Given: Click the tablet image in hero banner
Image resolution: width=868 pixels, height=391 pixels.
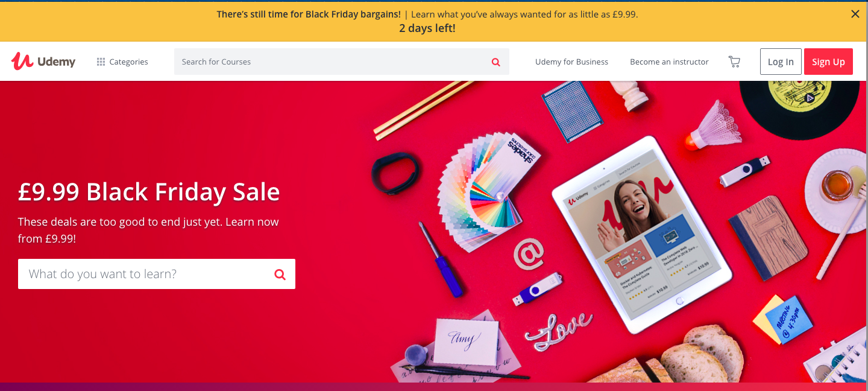Looking at the screenshot, I should (642, 234).
